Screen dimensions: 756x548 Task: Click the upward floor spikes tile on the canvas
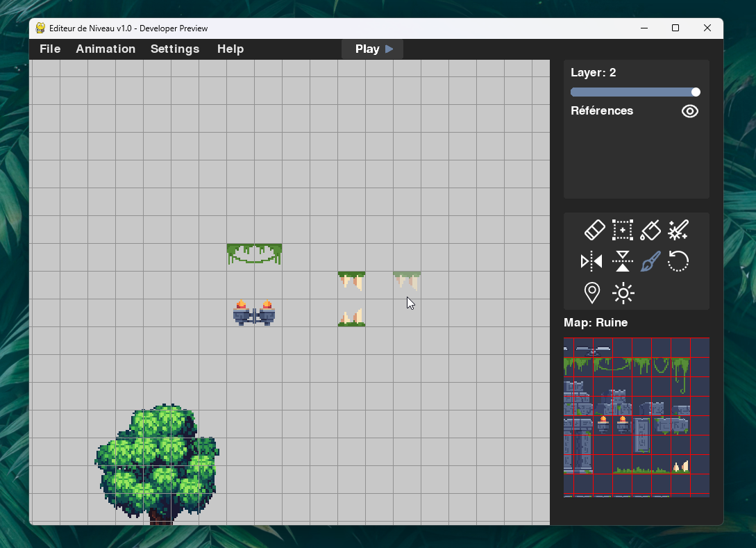point(351,318)
